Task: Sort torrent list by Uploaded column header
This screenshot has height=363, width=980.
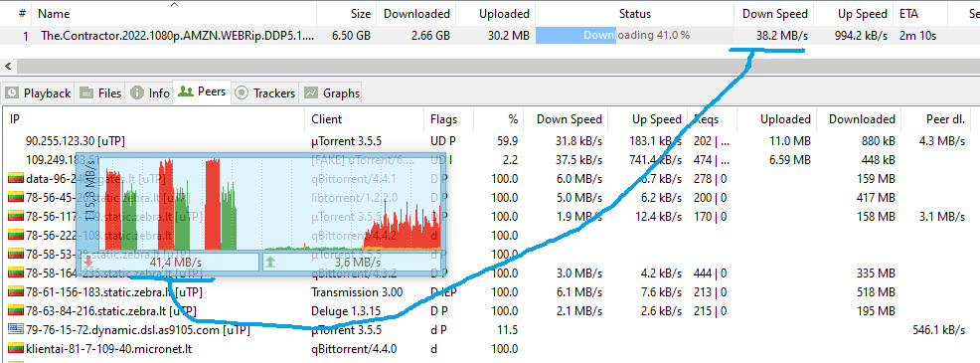Action: [495, 13]
